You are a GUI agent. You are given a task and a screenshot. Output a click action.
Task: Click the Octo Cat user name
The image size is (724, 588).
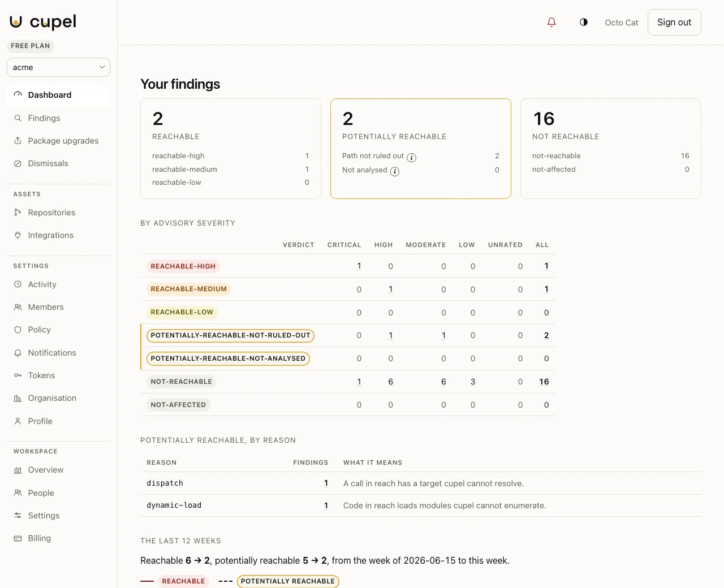622,23
